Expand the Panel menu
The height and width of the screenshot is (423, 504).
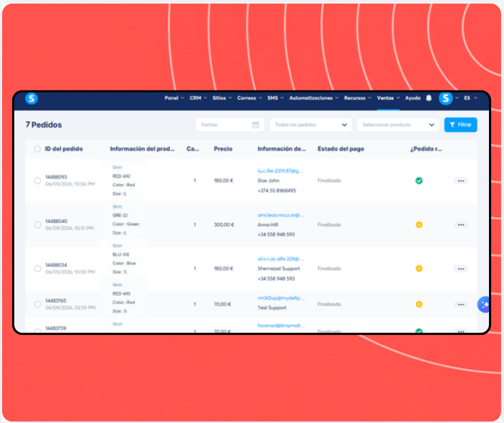point(174,98)
